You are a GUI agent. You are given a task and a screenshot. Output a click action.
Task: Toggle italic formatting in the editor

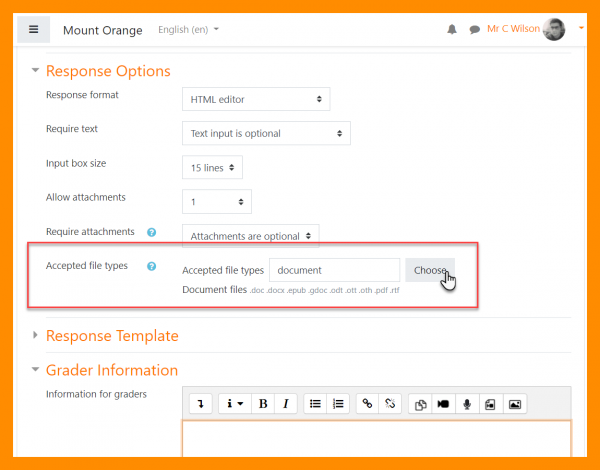click(x=286, y=404)
